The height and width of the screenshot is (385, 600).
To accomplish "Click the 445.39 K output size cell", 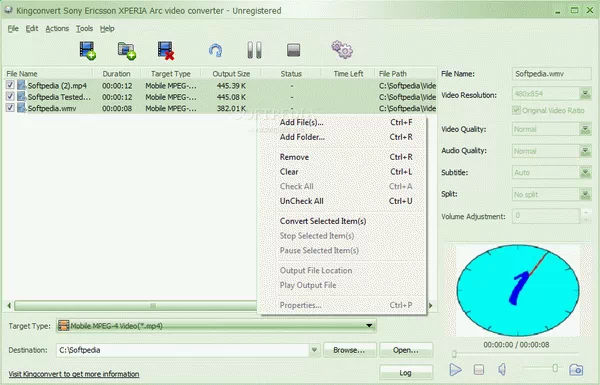I will coord(231,85).
